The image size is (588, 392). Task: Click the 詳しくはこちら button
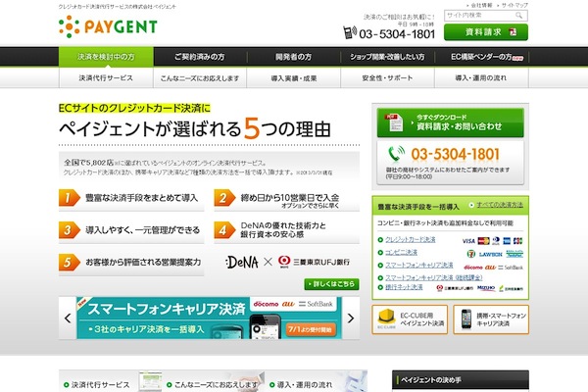pos(331,284)
